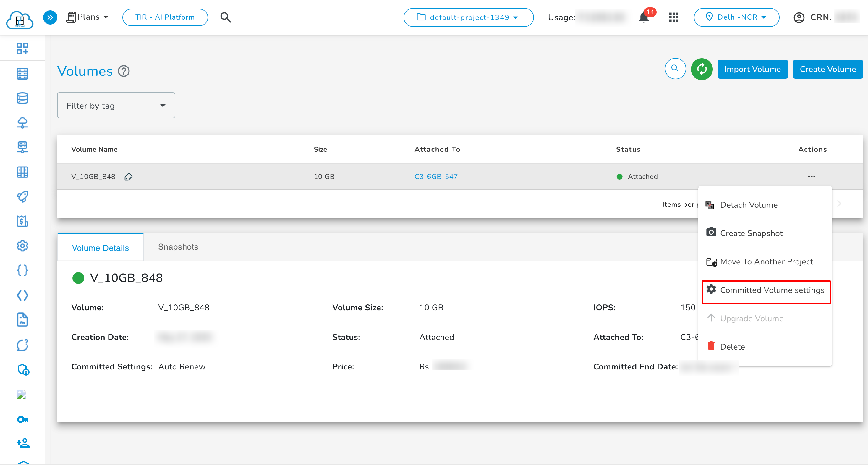Click the Create Volume button
Image resolution: width=868 pixels, height=465 pixels.
pyautogui.click(x=827, y=69)
